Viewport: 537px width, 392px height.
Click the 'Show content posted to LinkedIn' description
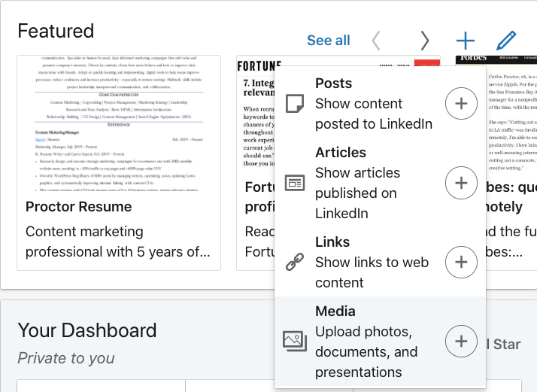tap(374, 114)
